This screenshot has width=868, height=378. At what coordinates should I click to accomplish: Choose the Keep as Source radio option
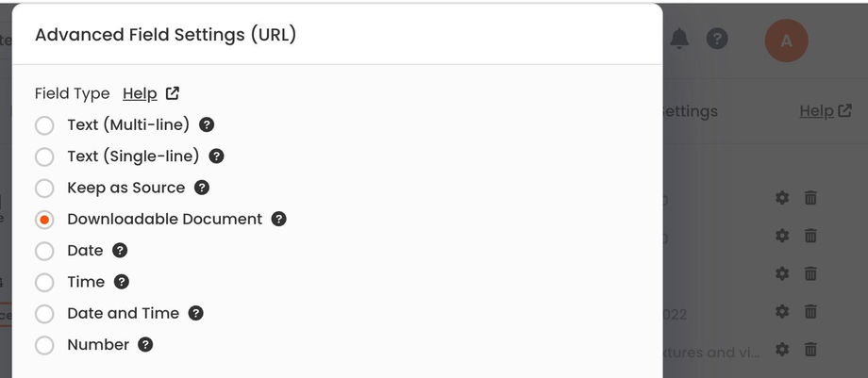click(44, 188)
